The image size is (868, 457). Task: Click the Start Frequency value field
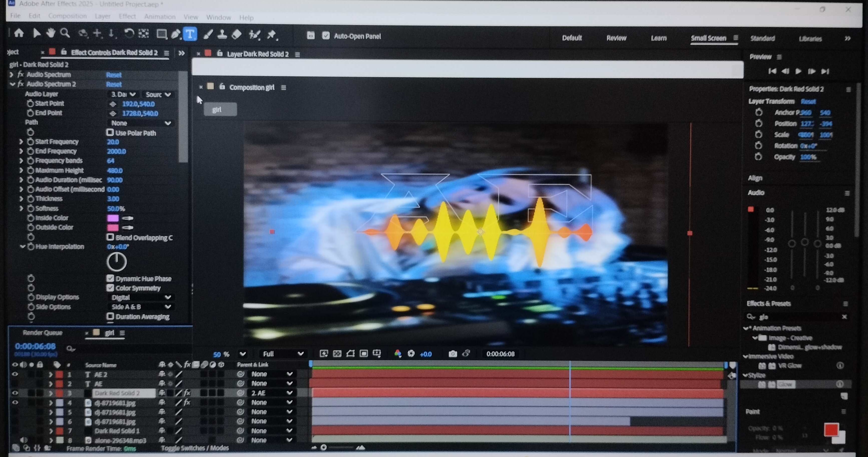point(113,142)
